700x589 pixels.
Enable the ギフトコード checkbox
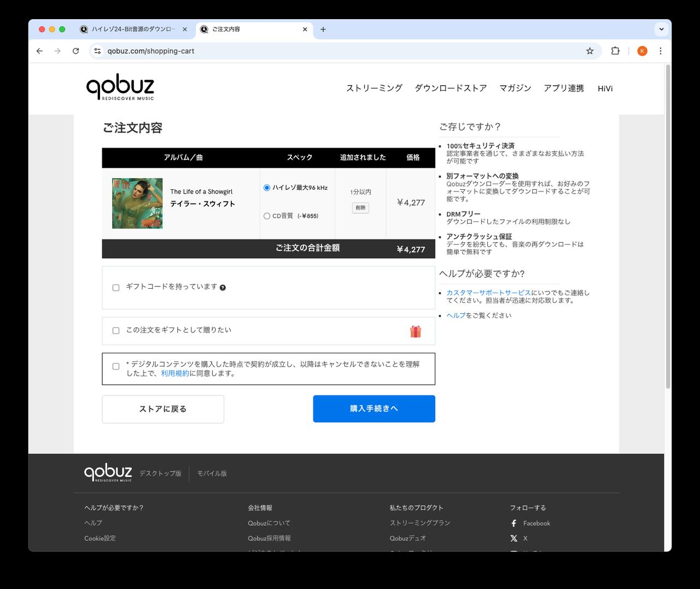coord(115,287)
